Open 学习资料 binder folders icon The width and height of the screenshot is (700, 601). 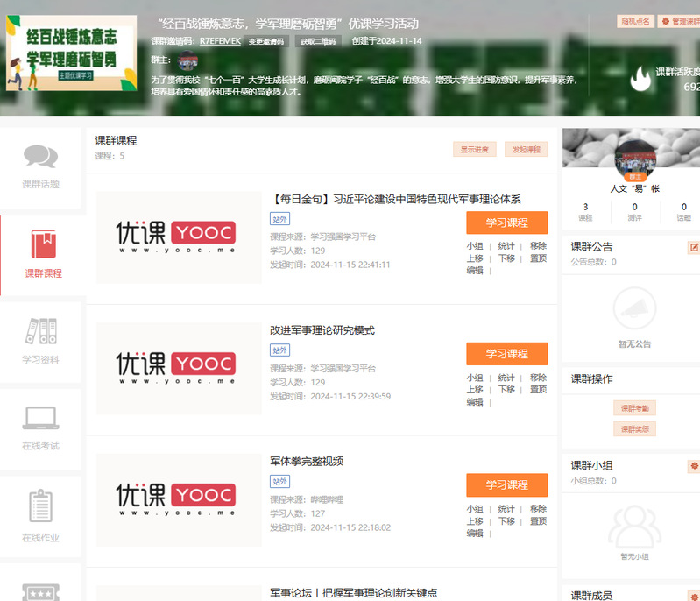(x=40, y=331)
